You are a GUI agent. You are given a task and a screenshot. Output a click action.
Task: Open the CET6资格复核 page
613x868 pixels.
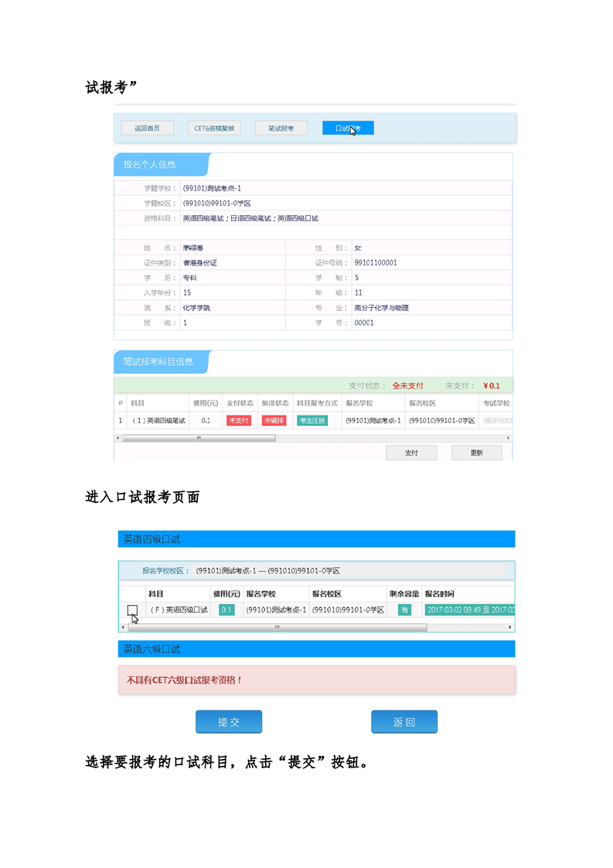[x=214, y=128]
